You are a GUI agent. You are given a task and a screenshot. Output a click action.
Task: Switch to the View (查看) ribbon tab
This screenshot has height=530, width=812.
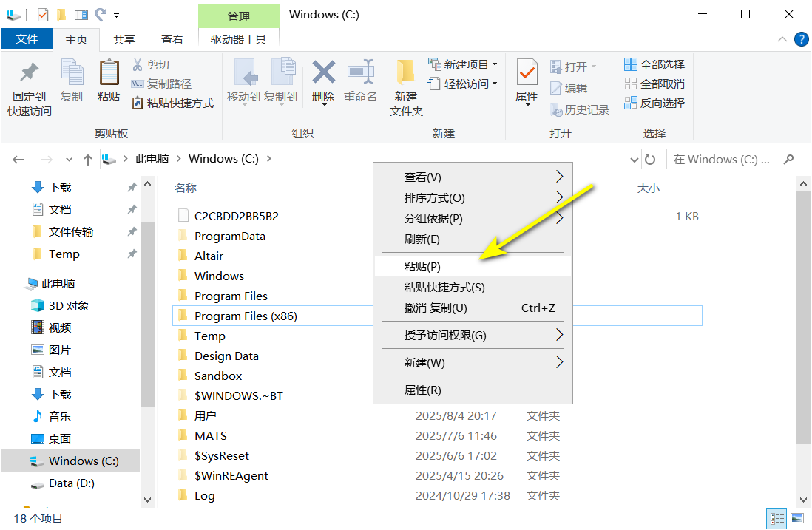coord(172,39)
